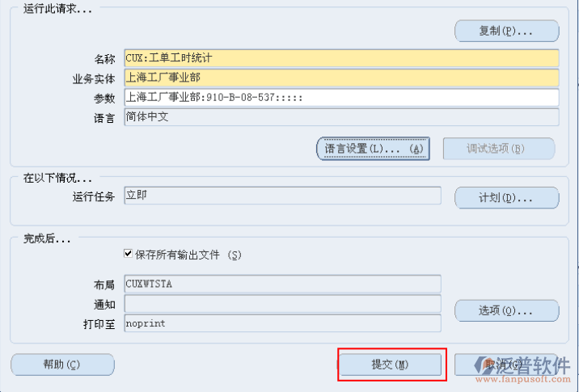Click the 运行任务 field showing 立即
The width and height of the screenshot is (579, 392).
(x=282, y=196)
